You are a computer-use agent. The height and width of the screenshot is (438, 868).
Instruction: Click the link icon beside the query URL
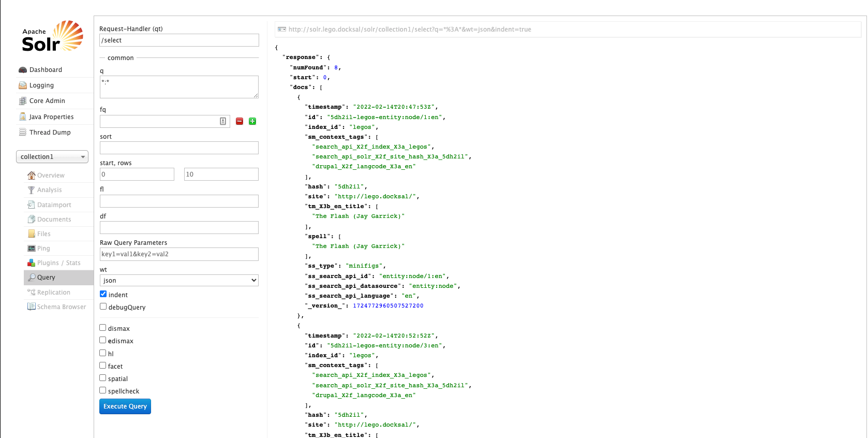pos(282,30)
